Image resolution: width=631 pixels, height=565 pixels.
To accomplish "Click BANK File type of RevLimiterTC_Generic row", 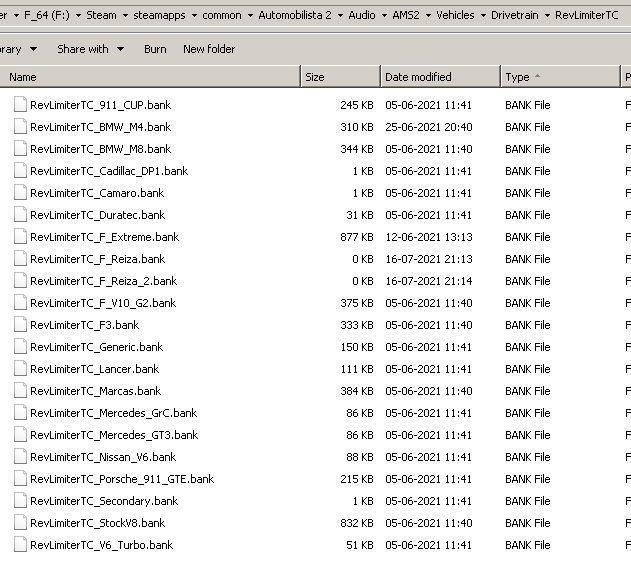I will (528, 347).
